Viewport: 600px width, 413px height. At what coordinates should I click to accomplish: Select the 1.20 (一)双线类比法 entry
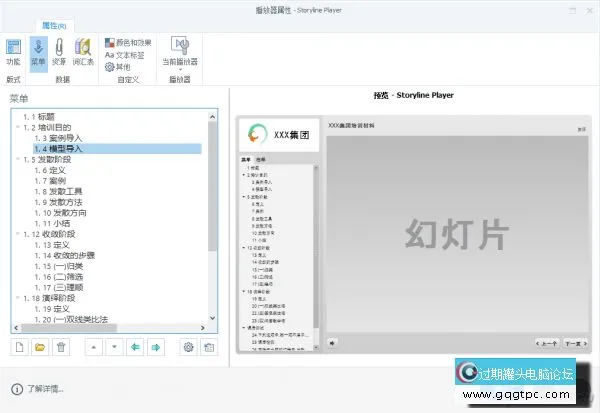71,320
